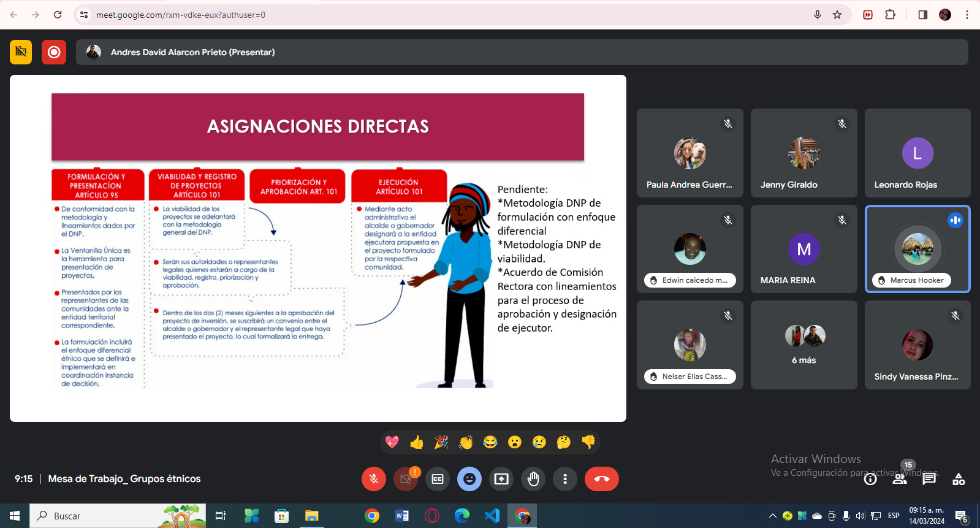Select Paula Andrea Guerr... participant tile
The width and height of the screenshot is (980, 528).
point(690,153)
